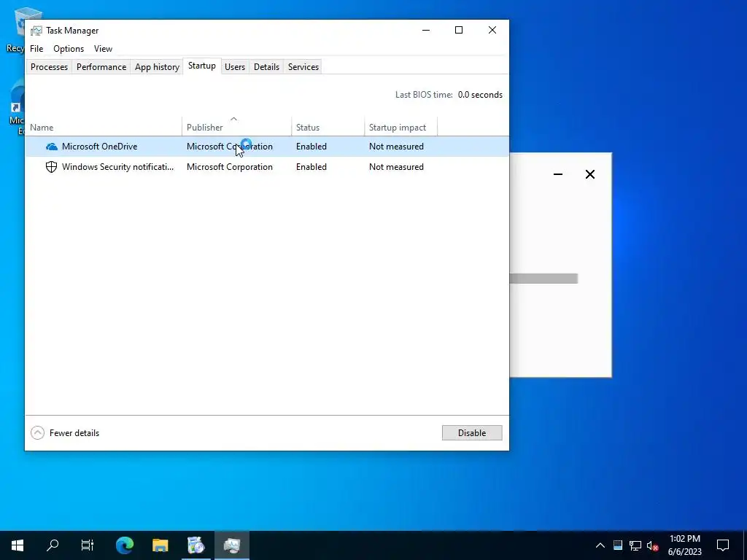Click the Task Manager title bar icon

tap(36, 31)
